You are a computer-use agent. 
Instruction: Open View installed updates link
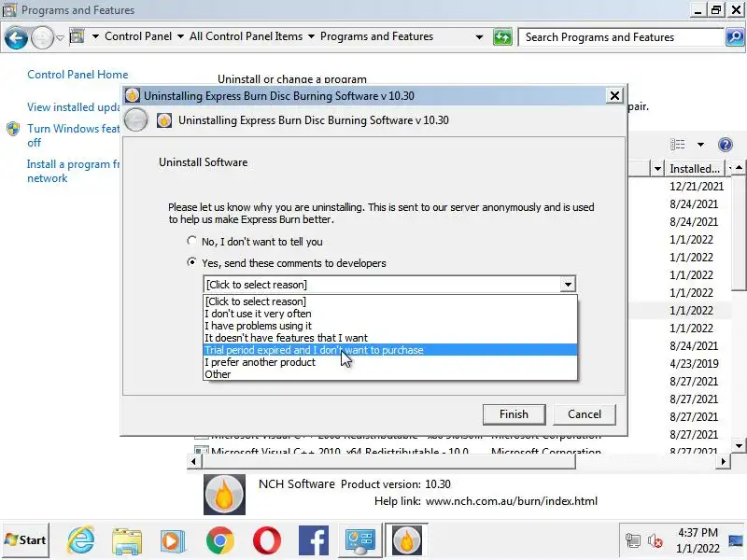click(x=74, y=107)
